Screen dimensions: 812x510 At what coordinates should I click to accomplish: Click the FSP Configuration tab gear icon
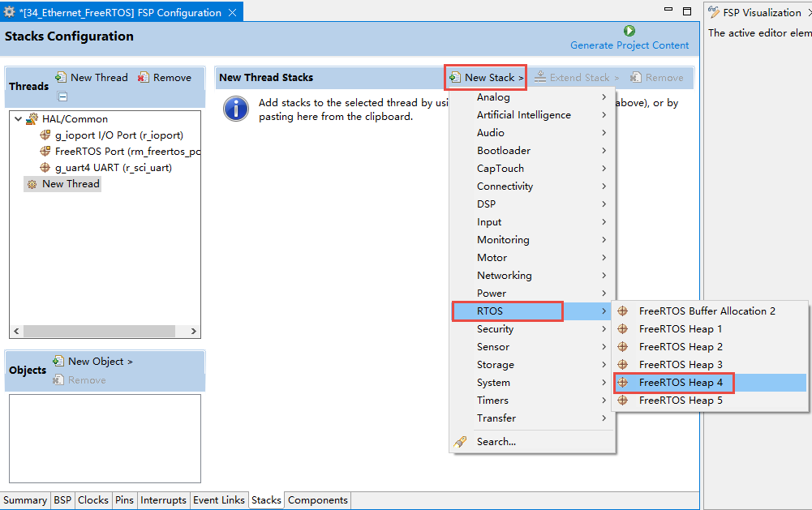[x=9, y=12]
